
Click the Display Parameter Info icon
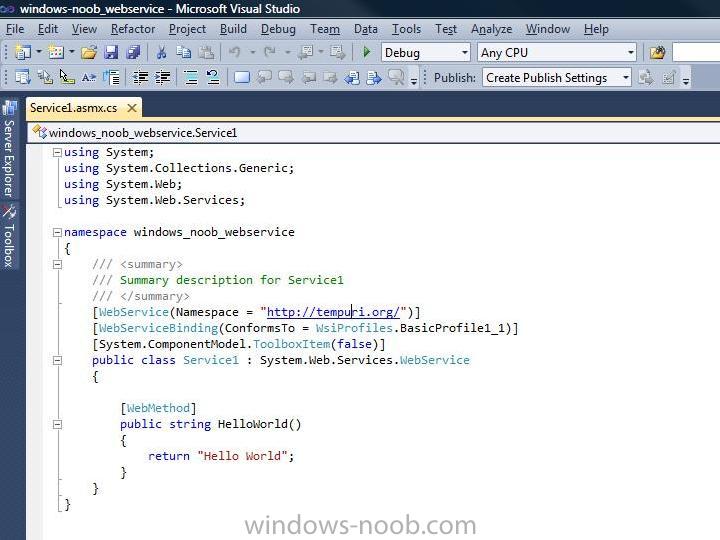[45, 78]
